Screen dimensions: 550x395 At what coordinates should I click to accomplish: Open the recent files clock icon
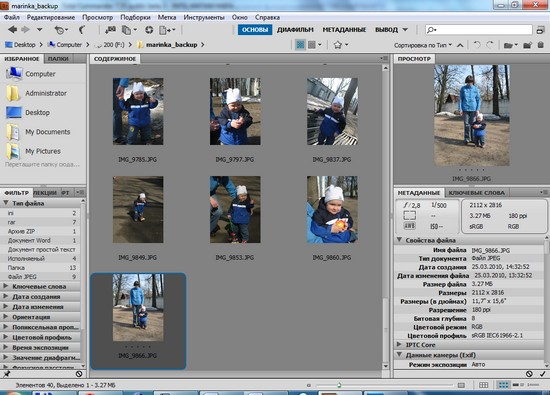pyautogui.click(x=61, y=30)
